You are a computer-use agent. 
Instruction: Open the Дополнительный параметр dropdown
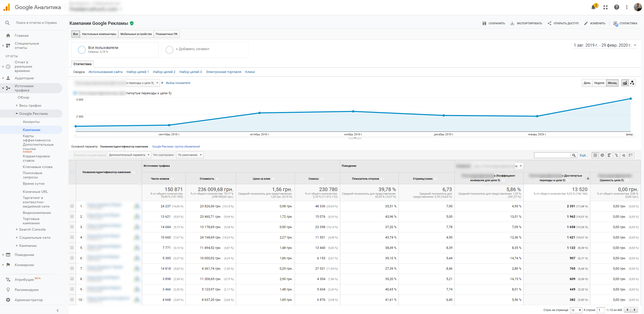[129, 155]
